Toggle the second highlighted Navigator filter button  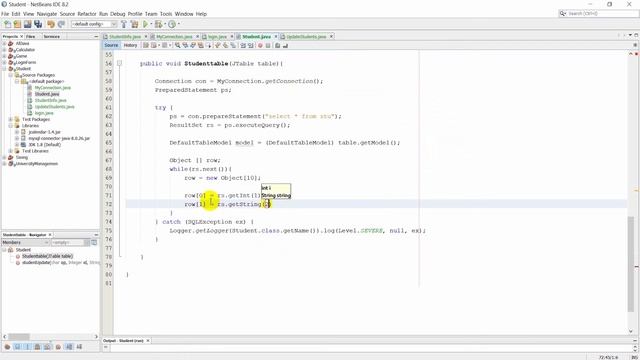coord(17,347)
